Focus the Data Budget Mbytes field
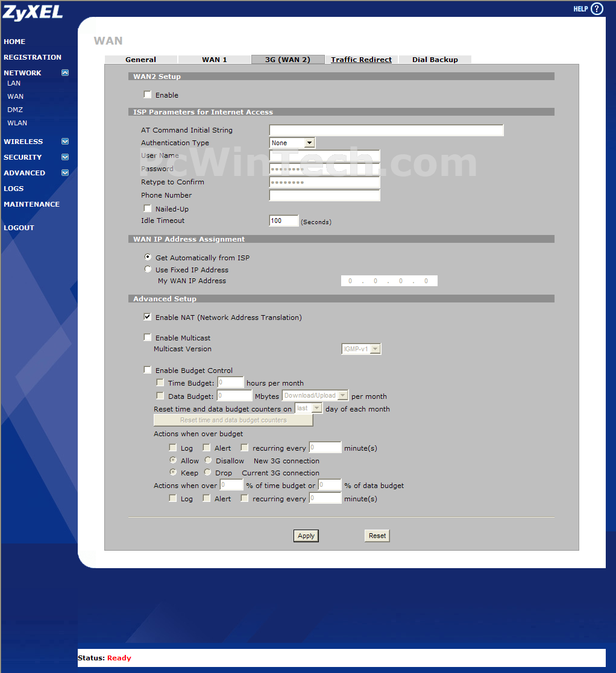 tap(234, 395)
